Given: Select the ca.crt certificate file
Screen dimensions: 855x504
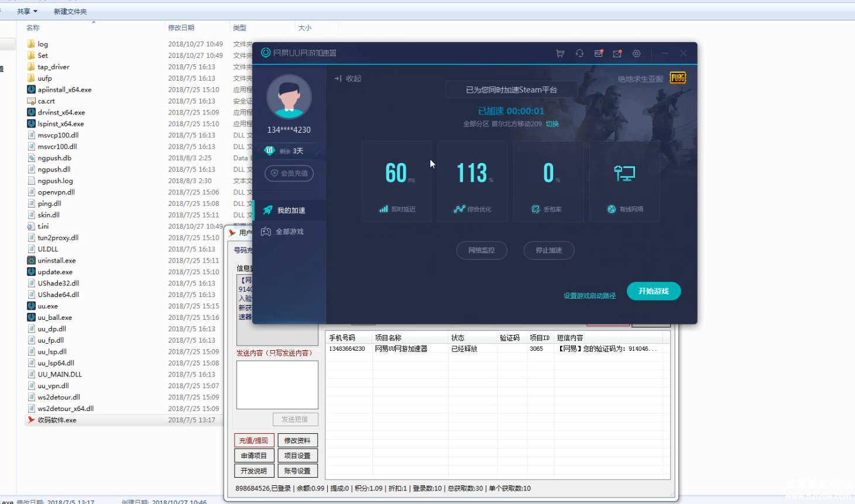Looking at the screenshot, I should pos(46,101).
